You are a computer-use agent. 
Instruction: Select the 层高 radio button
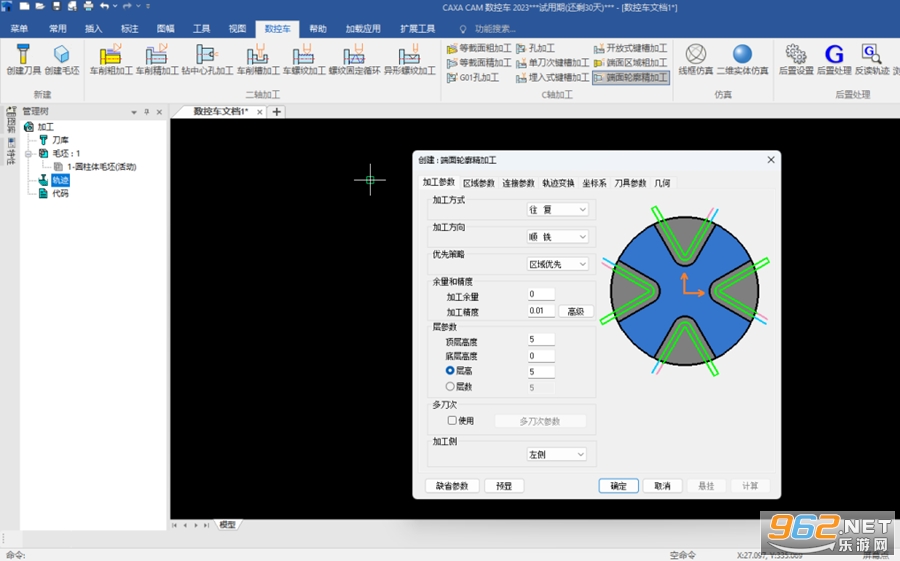(x=450, y=371)
